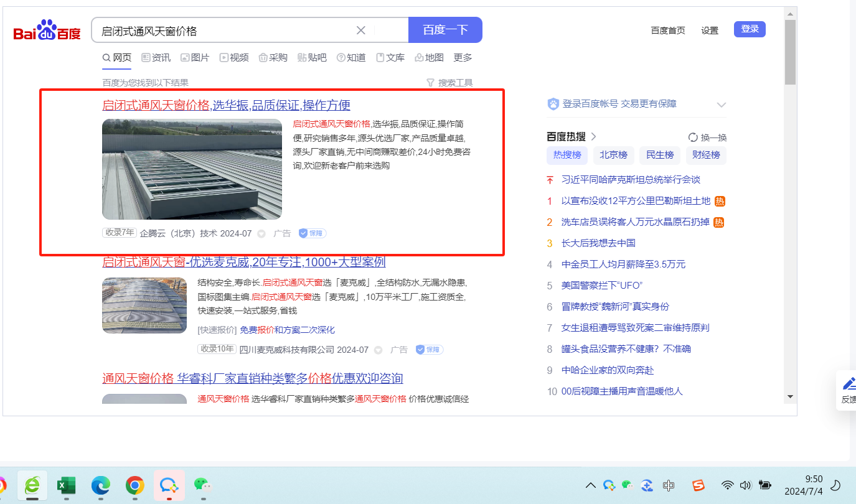Select the 网页 search tab
The height and width of the screenshot is (504, 856).
(117, 58)
